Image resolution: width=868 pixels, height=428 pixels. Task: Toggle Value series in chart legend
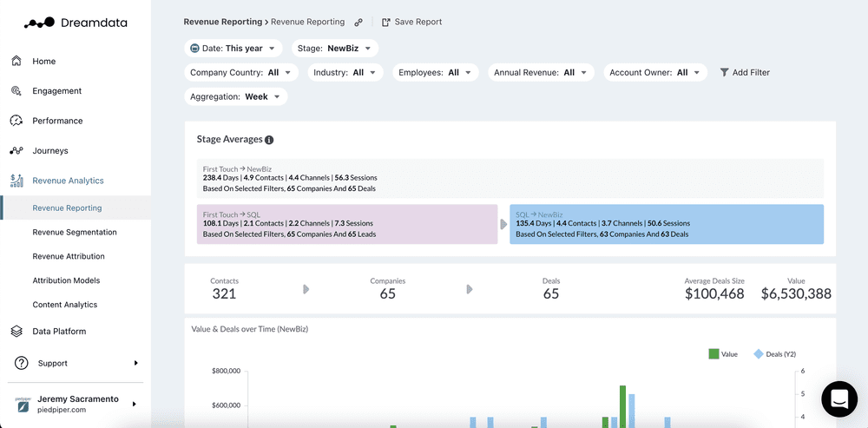pos(723,354)
